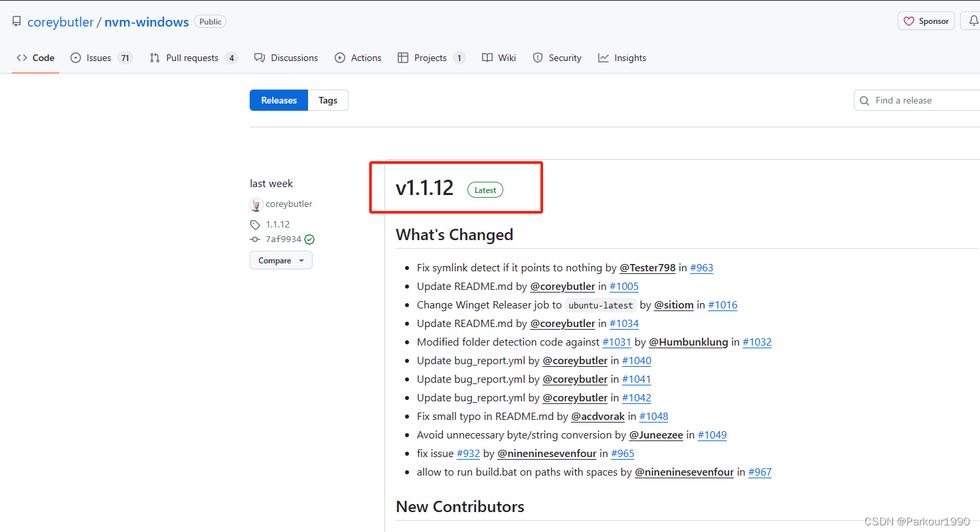Open pull request #1016
980x532 pixels.
(x=722, y=305)
